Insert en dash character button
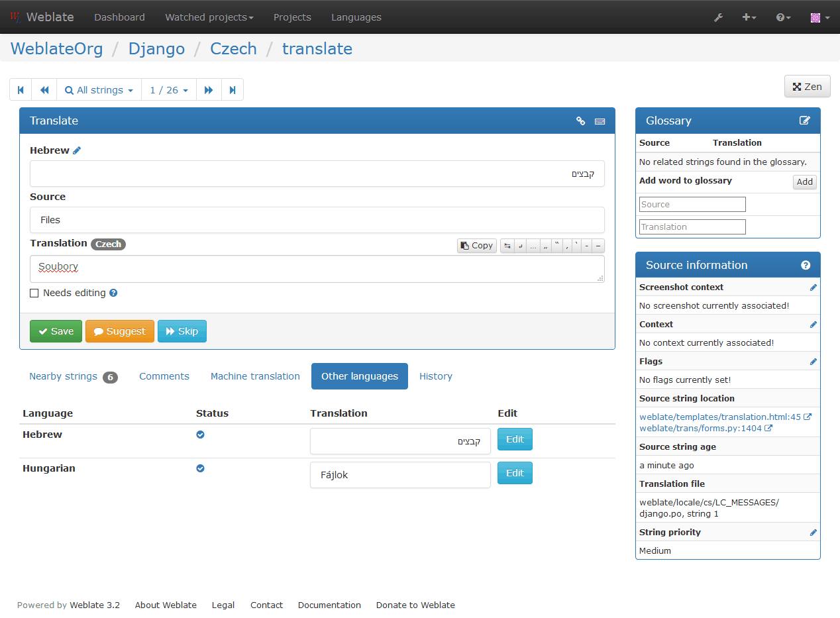This screenshot has width=840, height=618. [587, 245]
